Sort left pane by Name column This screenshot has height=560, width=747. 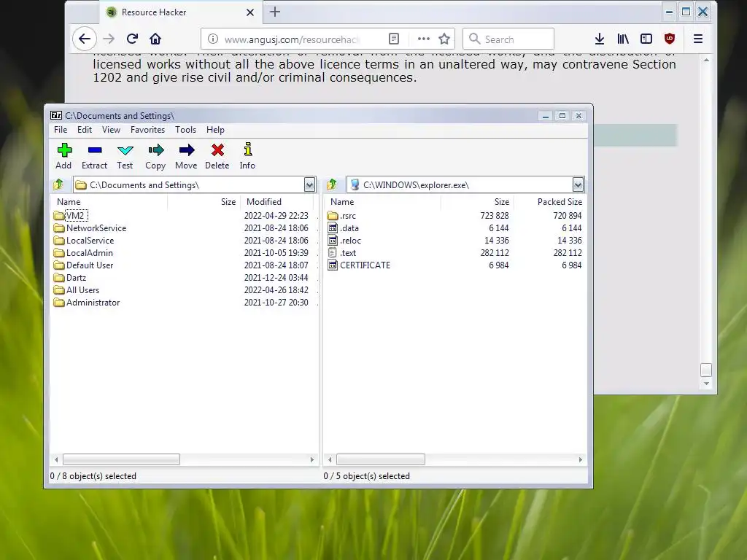(x=109, y=202)
